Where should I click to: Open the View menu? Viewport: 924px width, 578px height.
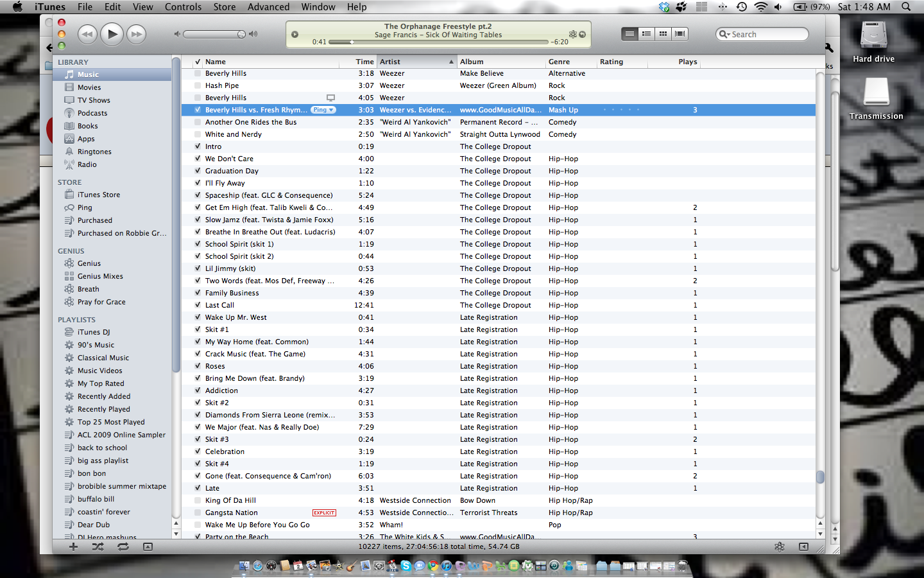pos(142,6)
